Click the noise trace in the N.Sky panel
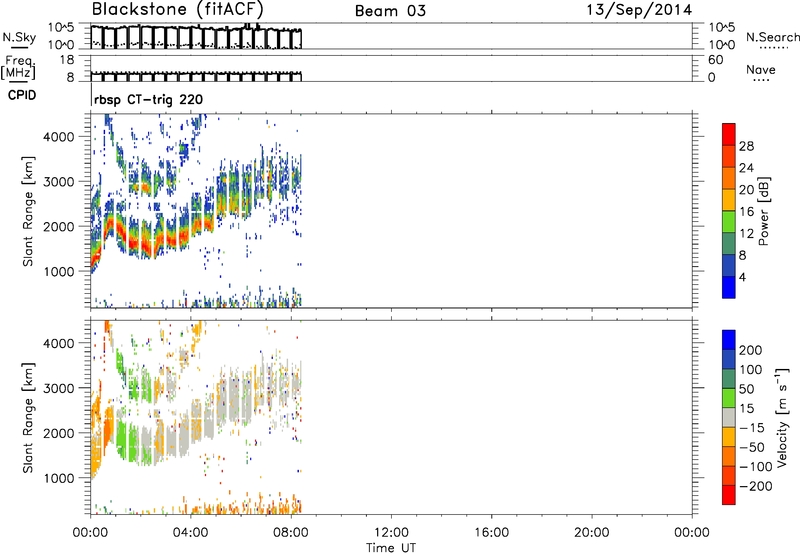 (x=196, y=36)
